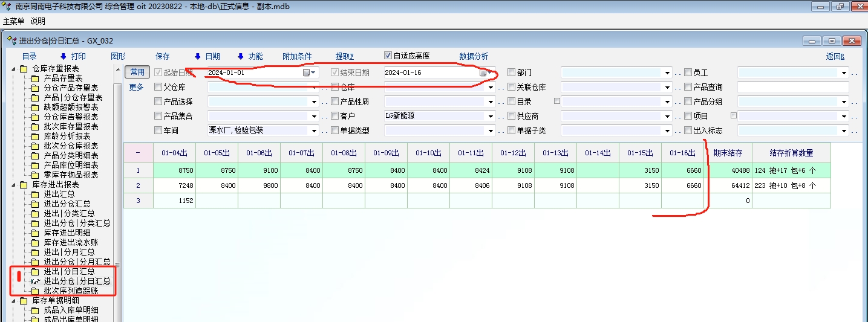Click the 常用 button
The image size is (868, 322).
pyautogui.click(x=137, y=72)
